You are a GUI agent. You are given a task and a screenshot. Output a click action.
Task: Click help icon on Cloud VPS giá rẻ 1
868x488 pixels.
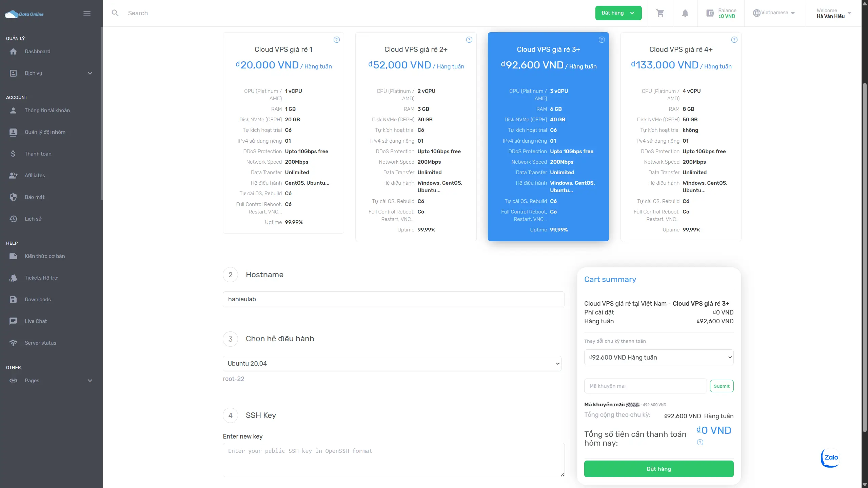[x=336, y=40]
